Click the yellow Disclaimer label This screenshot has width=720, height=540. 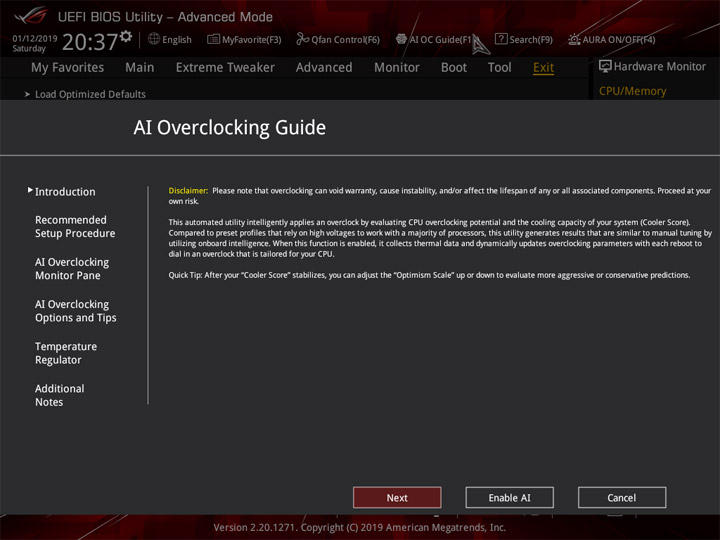188,191
